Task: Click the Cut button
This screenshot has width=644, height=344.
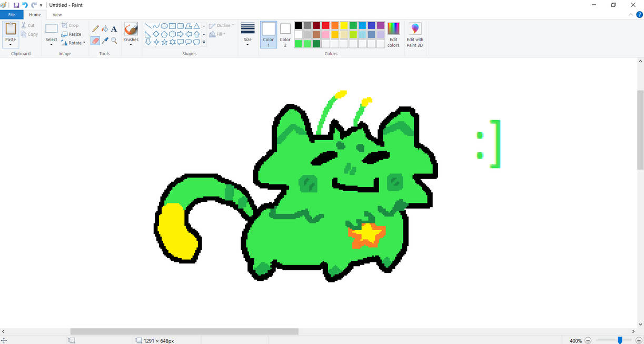Action: pyautogui.click(x=28, y=25)
